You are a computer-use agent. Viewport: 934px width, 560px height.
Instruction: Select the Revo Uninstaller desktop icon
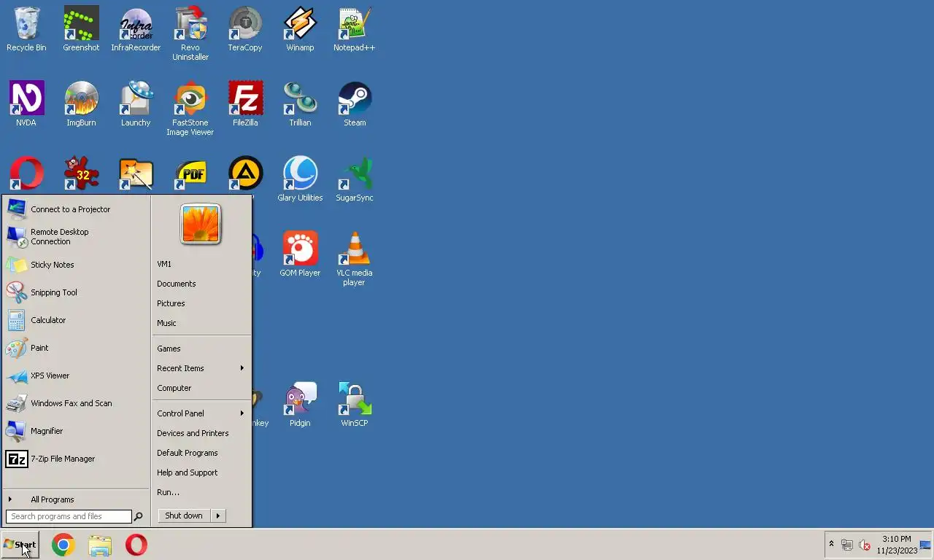pos(190,34)
